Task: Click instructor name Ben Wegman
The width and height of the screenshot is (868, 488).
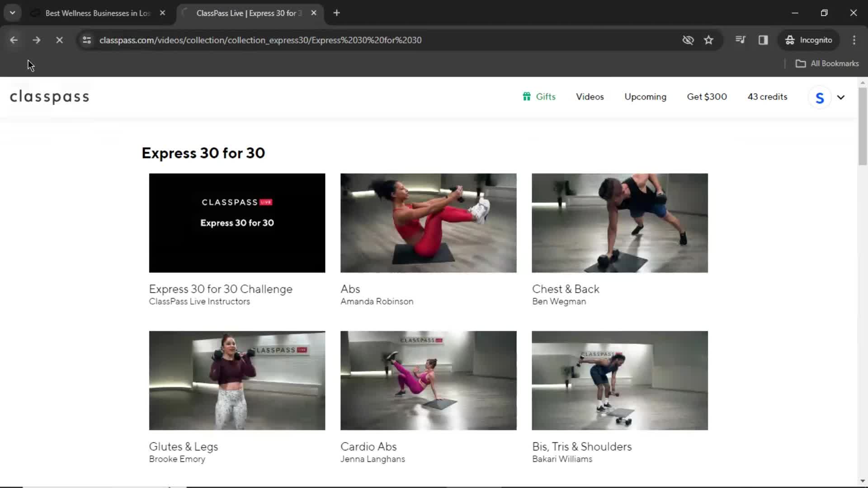Action: click(x=559, y=301)
